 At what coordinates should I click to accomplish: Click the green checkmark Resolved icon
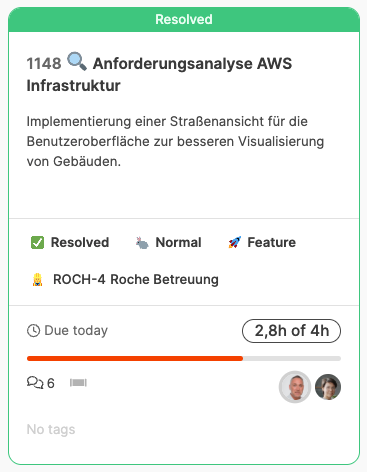(37, 243)
